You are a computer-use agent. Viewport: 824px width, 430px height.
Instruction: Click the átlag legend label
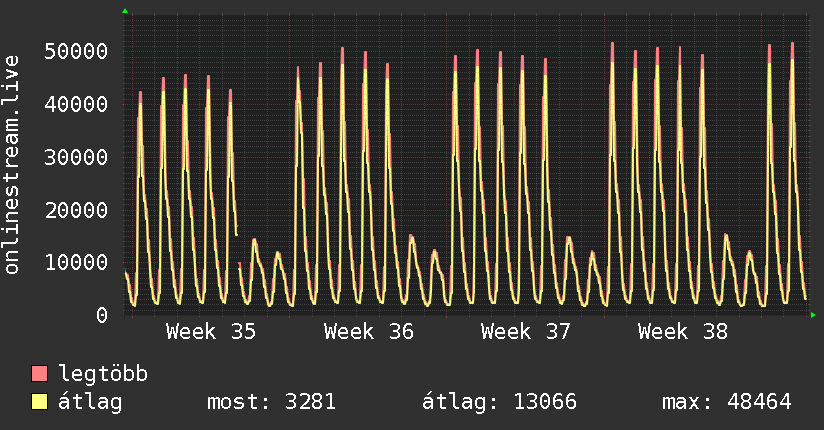90,402
